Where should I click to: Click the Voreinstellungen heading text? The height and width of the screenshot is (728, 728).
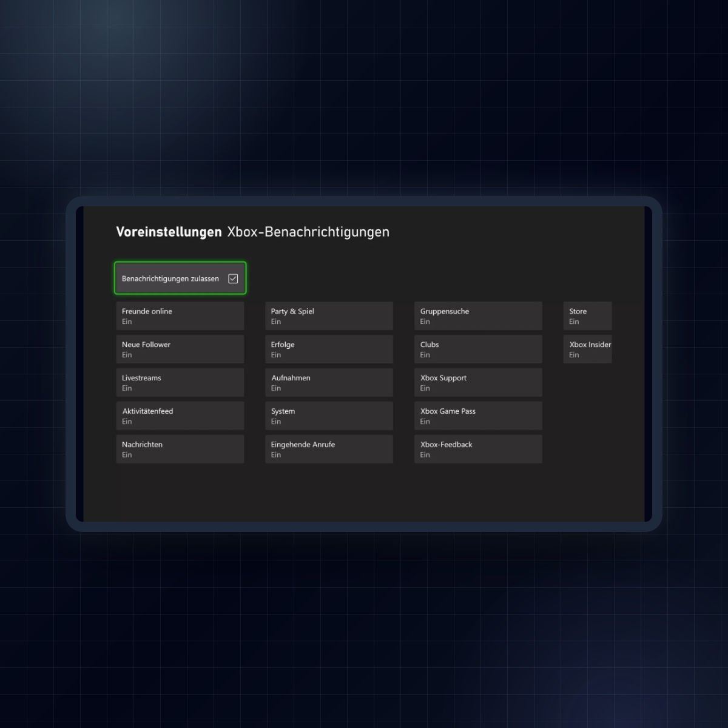(x=169, y=232)
